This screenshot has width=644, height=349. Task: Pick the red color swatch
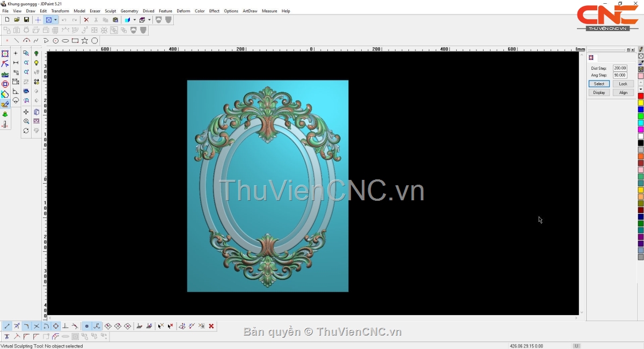click(x=641, y=96)
